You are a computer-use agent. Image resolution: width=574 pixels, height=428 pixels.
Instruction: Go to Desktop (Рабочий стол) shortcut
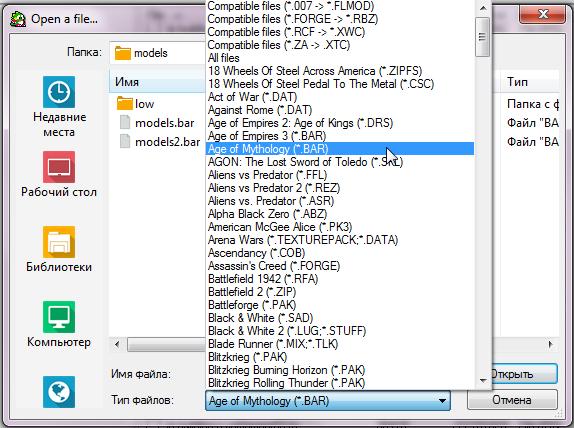click(59, 174)
